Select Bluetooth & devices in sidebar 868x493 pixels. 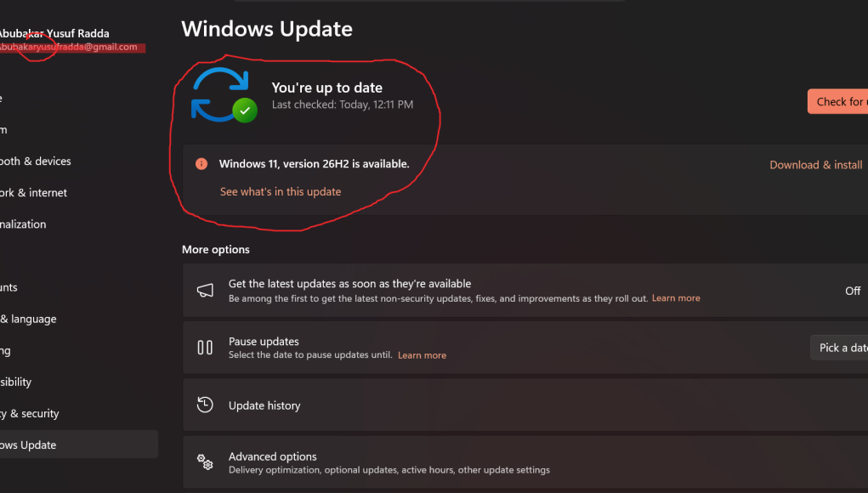(x=36, y=161)
